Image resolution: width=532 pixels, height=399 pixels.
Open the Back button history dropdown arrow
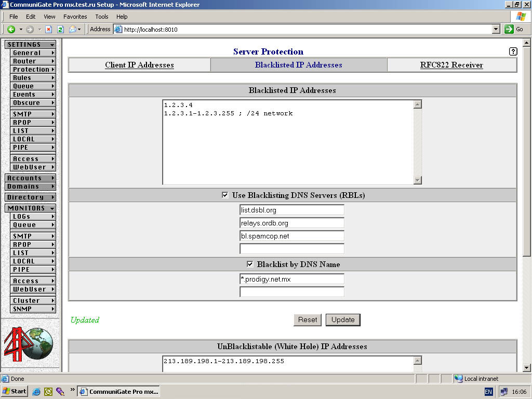(21, 30)
